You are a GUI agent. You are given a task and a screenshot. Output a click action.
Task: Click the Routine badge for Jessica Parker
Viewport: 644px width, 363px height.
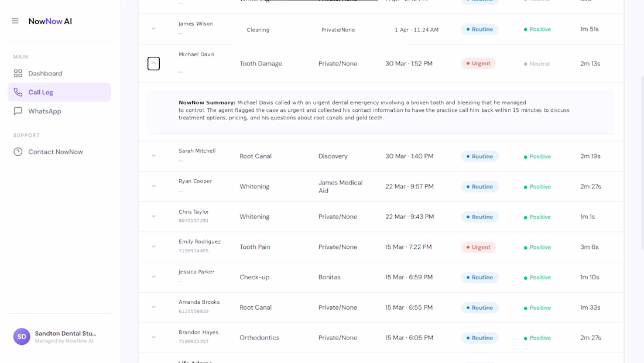(479, 277)
